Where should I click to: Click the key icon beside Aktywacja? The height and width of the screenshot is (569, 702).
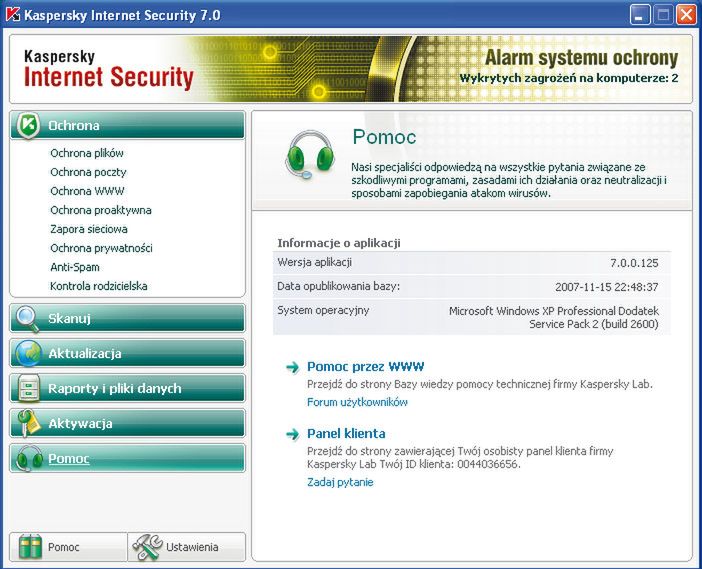28,423
